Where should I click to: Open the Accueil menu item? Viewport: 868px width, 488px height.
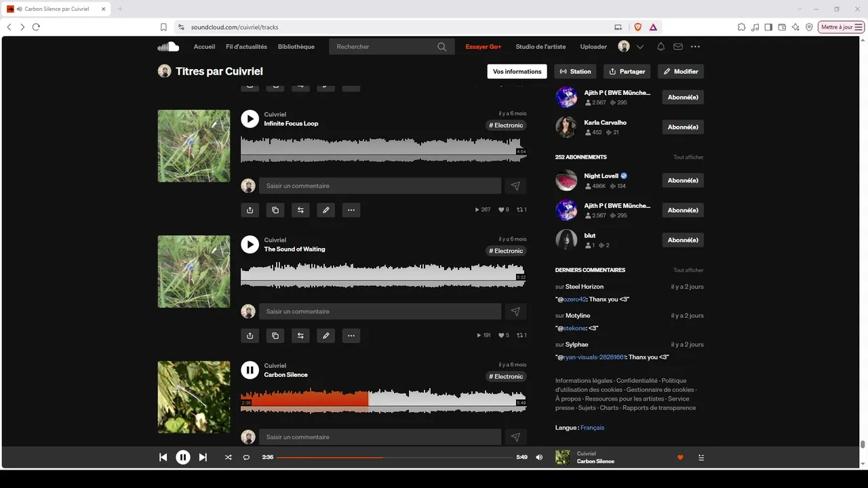pyautogui.click(x=204, y=47)
